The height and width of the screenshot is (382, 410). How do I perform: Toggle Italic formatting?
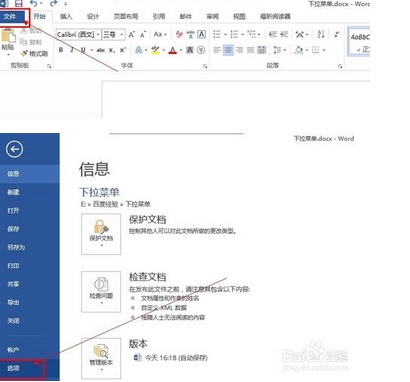pos(72,50)
